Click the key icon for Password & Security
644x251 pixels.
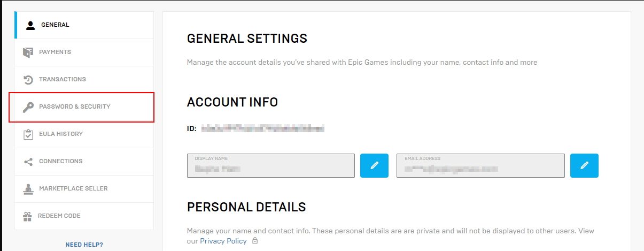click(28, 107)
